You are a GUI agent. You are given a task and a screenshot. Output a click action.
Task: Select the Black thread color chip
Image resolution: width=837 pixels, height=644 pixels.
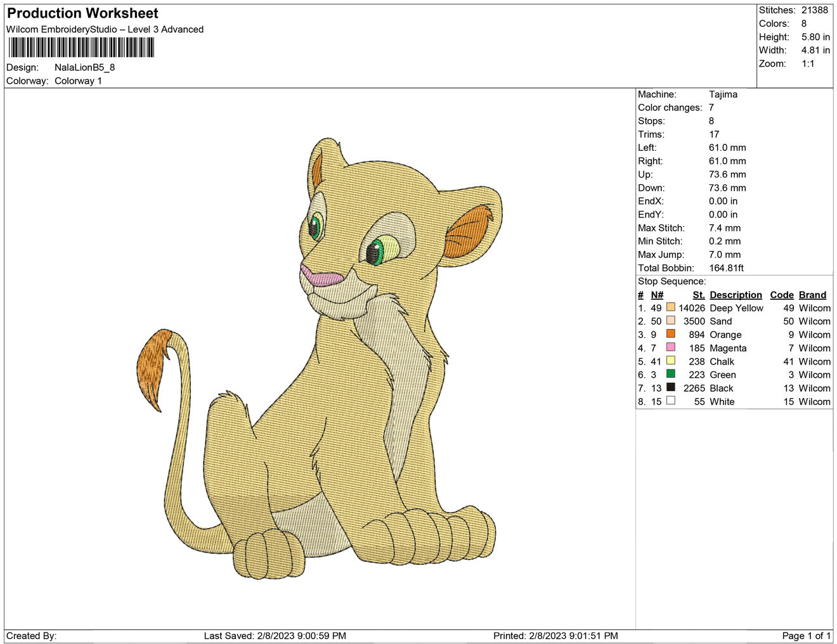[671, 388]
